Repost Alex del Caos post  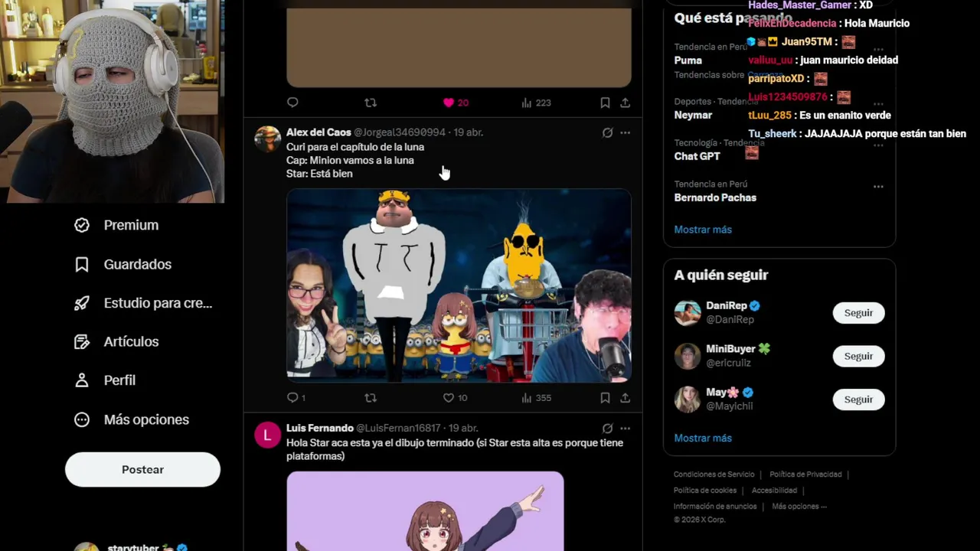[371, 398]
